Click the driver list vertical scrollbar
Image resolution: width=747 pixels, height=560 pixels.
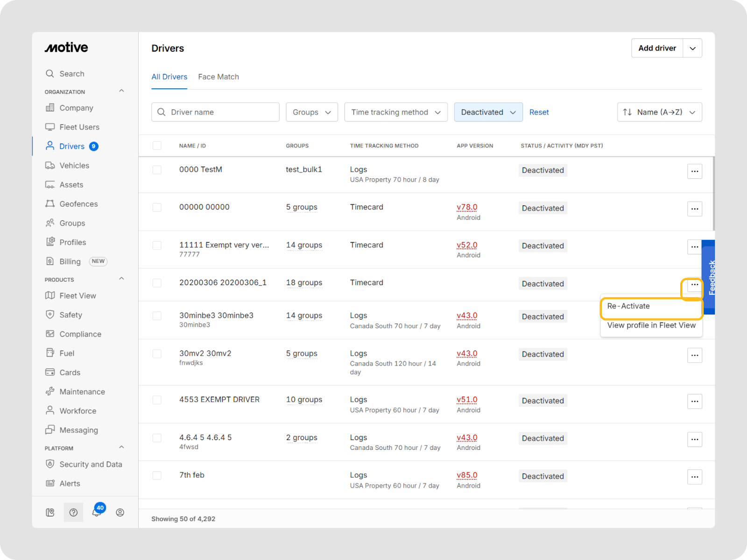tap(713, 194)
